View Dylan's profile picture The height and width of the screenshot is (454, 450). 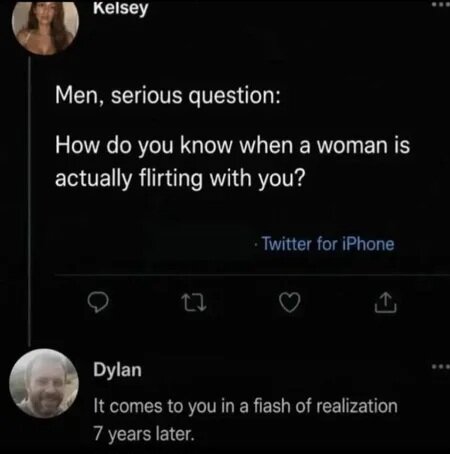coord(44,383)
